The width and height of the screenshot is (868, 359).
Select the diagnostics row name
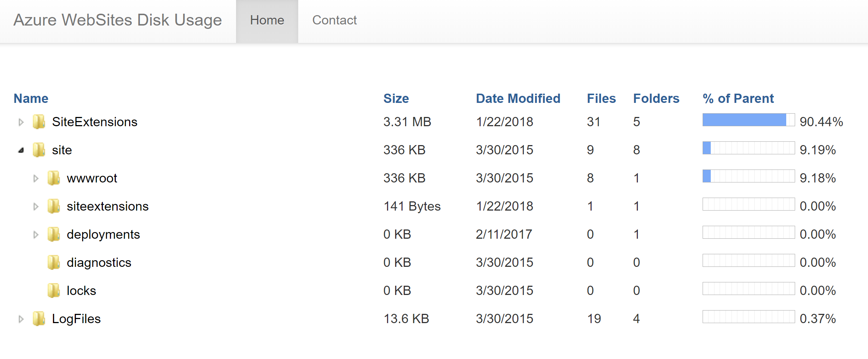(x=99, y=262)
